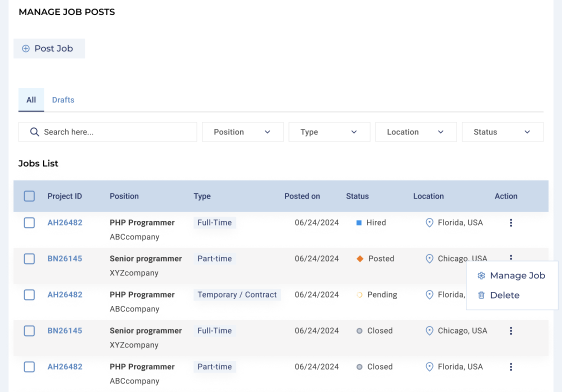Viewport: 562px width, 392px height.
Task: Select checkbox for the Posted Senior programmer row
Action: pos(29,259)
